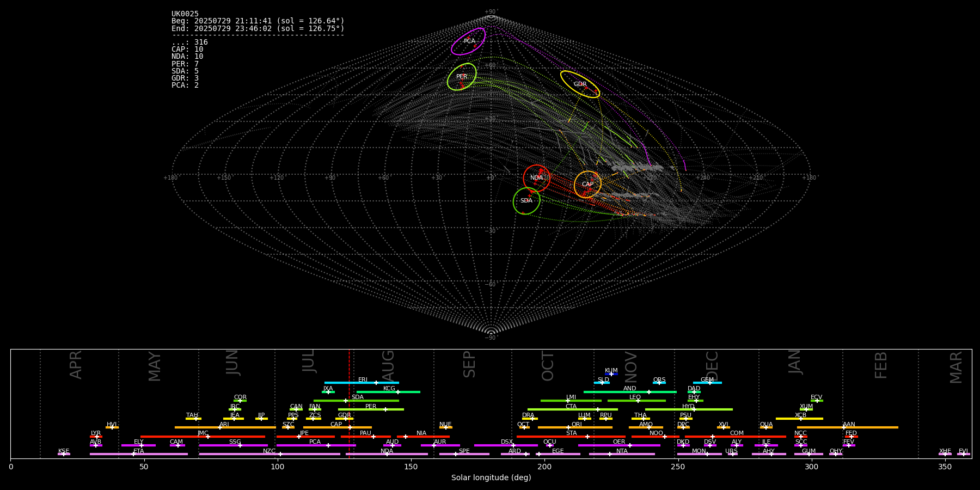Click the 'GDR: 3' legend entry

pyautogui.click(x=185, y=78)
